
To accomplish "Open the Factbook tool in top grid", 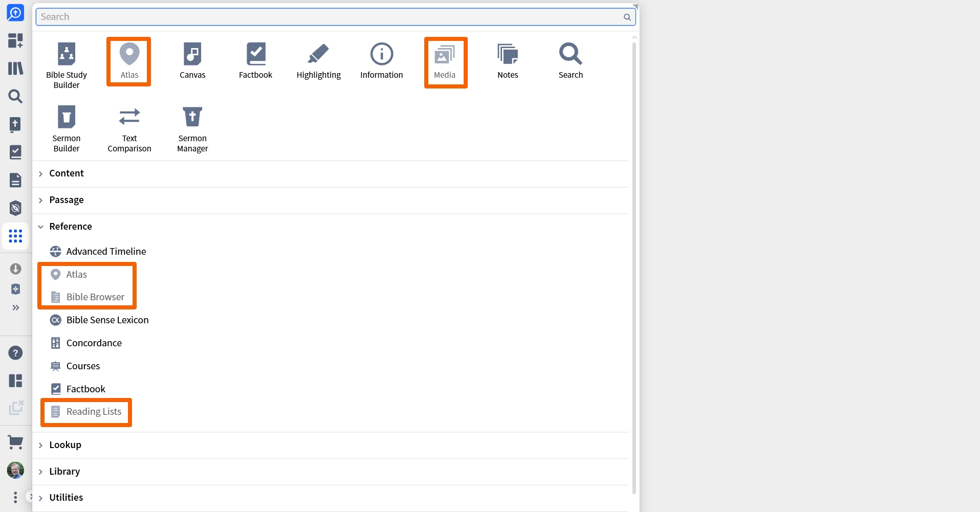I will click(x=255, y=61).
